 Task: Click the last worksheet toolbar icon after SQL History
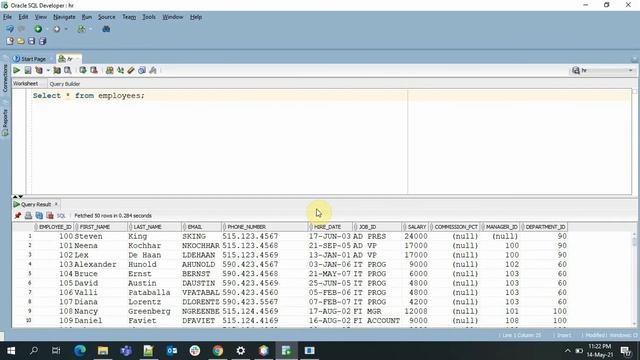pos(153,70)
